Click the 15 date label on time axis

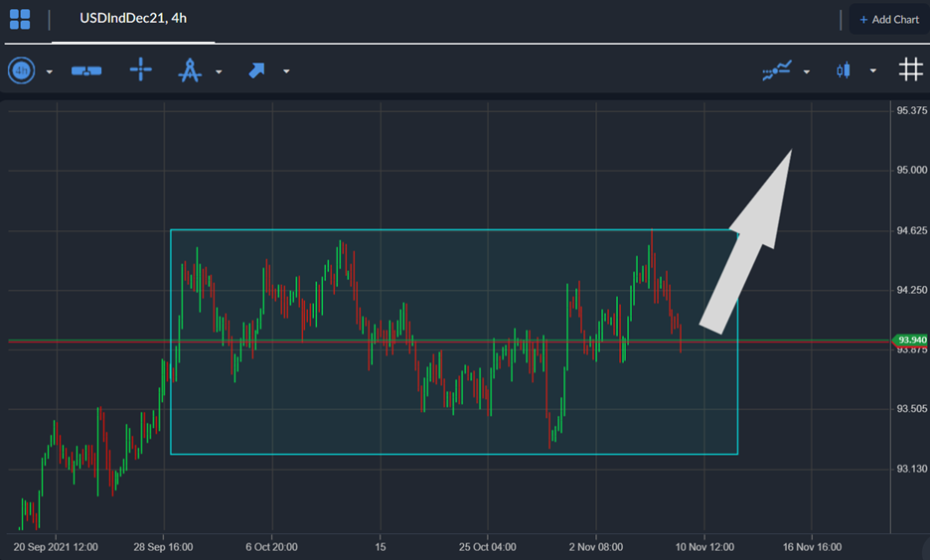pos(381,547)
